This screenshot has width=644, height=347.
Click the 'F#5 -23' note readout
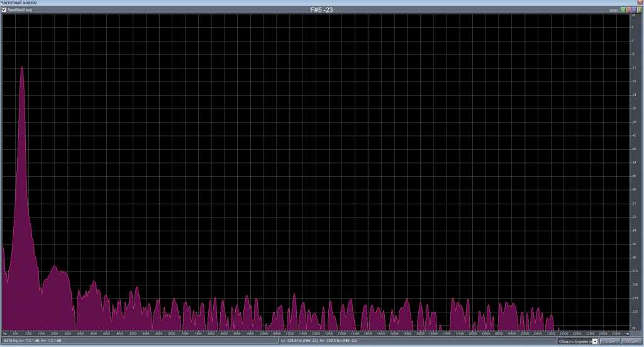[x=321, y=10]
